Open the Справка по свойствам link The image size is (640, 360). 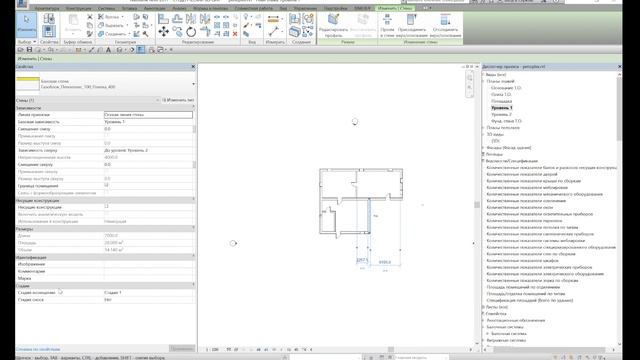[38, 349]
